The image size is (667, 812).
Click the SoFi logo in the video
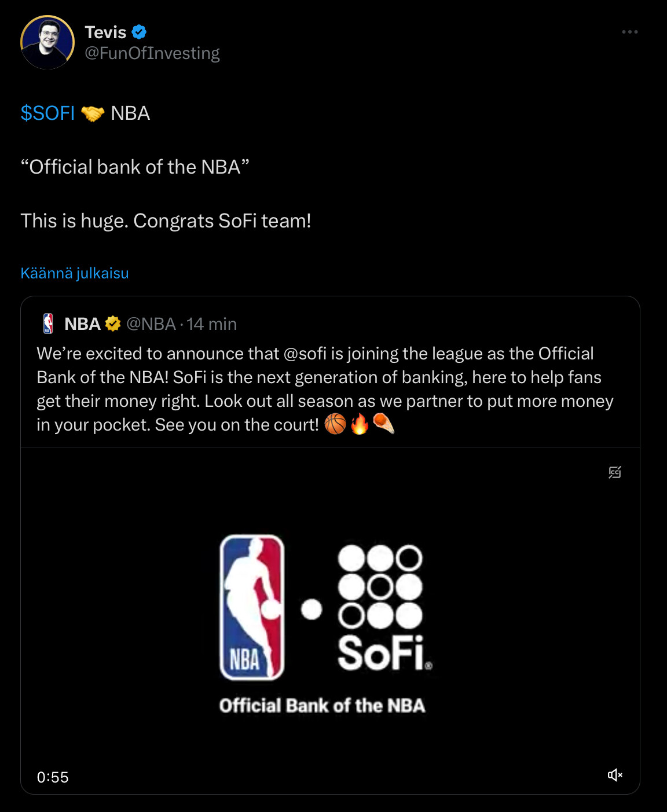(x=382, y=607)
